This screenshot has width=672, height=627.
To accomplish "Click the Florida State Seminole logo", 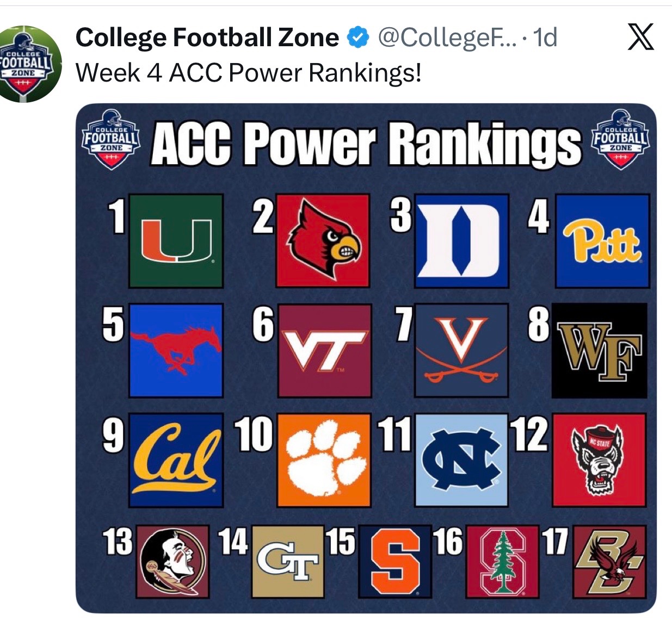I will 172,562.
